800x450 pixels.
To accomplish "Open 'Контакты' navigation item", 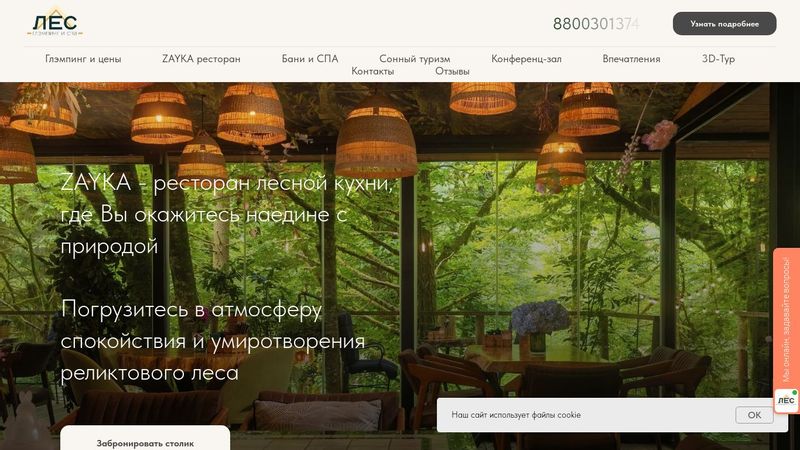I will (x=372, y=71).
